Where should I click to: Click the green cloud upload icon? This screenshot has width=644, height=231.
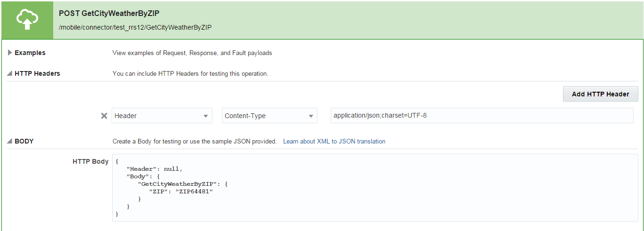click(27, 20)
